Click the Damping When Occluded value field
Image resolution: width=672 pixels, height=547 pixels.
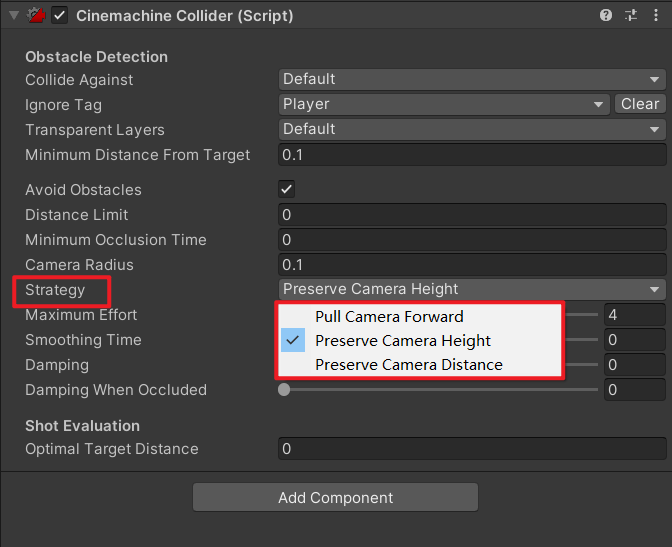click(635, 389)
